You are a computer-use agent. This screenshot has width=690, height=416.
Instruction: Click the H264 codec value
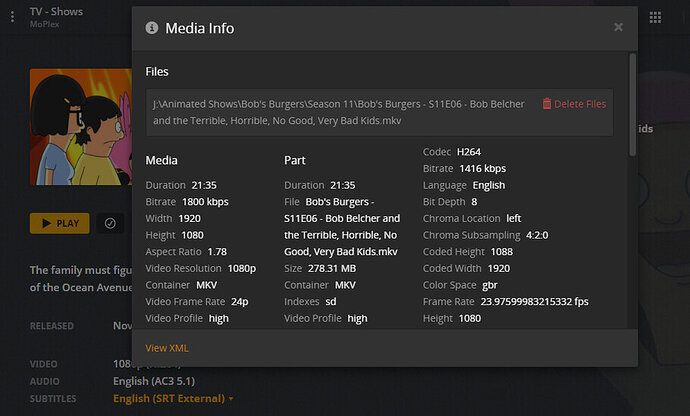tap(469, 152)
